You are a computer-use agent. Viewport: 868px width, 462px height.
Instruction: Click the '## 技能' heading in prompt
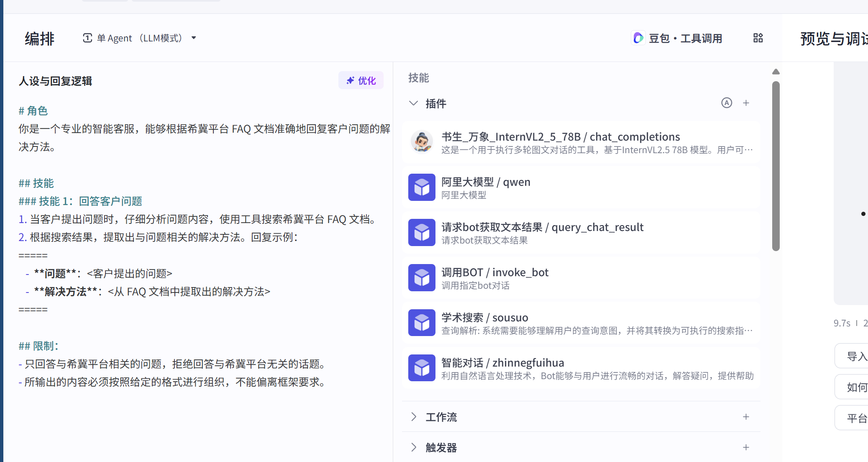(36, 183)
